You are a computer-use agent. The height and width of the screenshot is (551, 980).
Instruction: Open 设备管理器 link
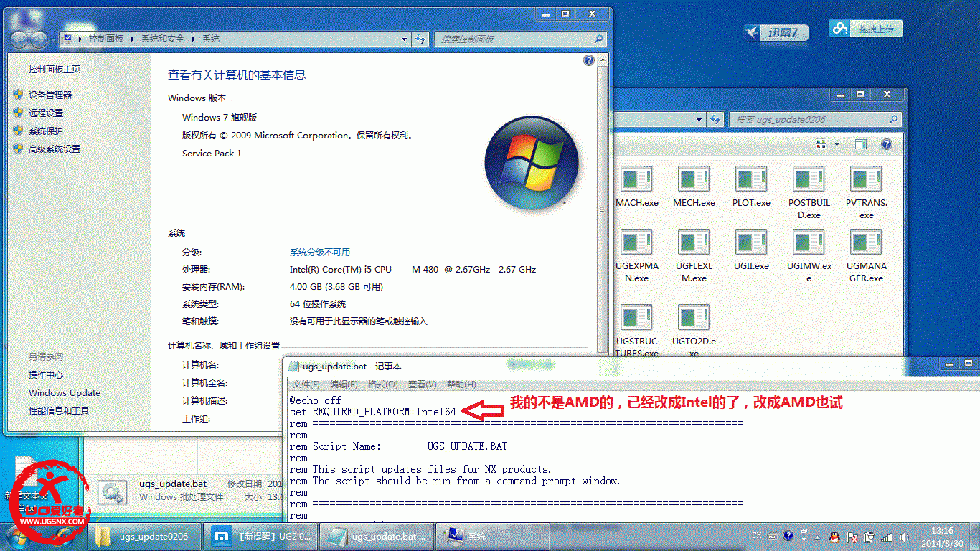pos(50,95)
